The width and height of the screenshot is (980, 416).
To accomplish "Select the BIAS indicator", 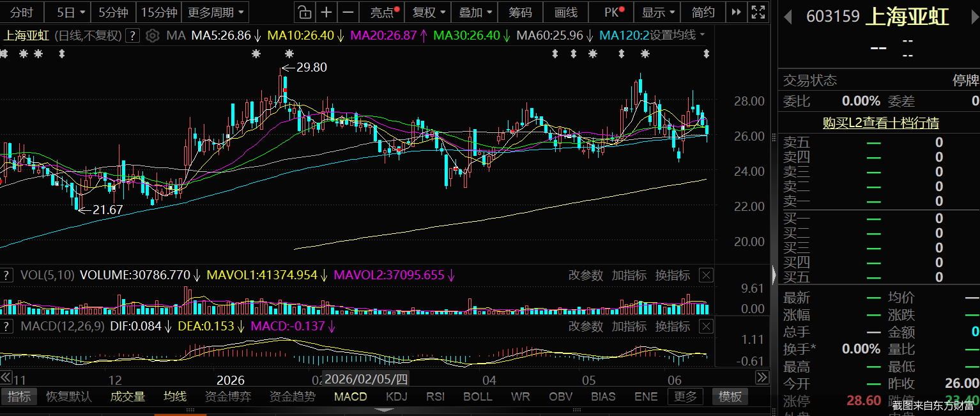I will [x=603, y=397].
